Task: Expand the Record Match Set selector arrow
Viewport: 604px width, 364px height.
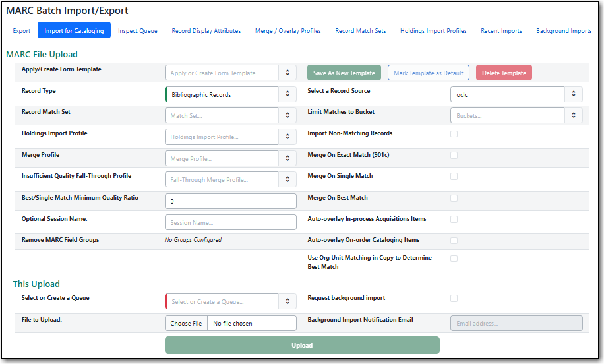Action: click(x=287, y=115)
